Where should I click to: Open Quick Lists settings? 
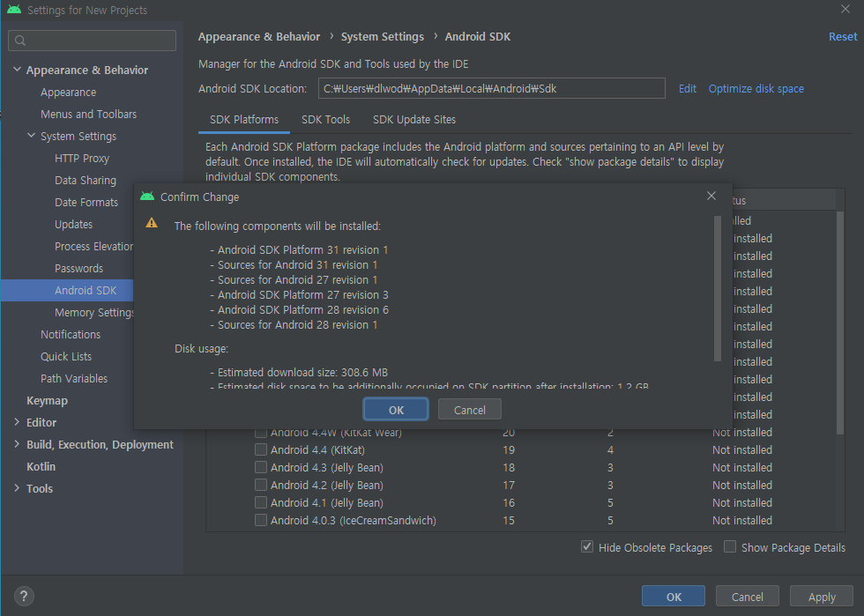(x=66, y=357)
